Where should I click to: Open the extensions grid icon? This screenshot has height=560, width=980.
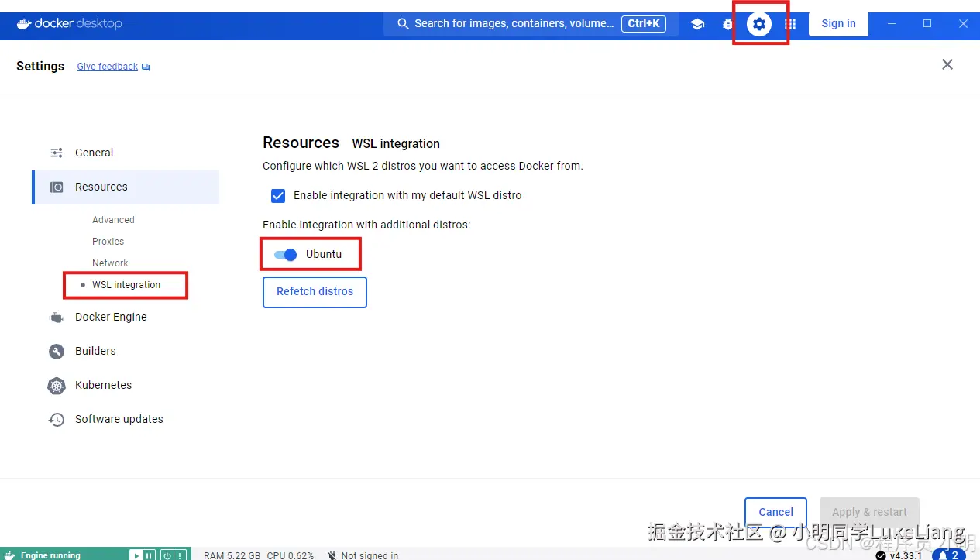[x=790, y=24]
